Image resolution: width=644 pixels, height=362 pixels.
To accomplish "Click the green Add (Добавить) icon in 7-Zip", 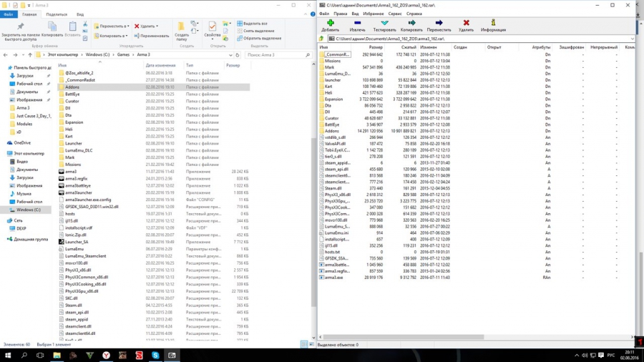I will 330,23.
